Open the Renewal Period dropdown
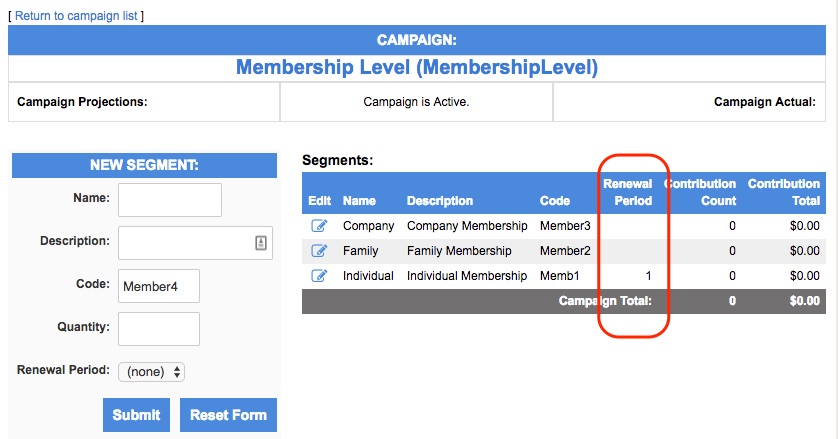The image size is (838, 439). [151, 372]
